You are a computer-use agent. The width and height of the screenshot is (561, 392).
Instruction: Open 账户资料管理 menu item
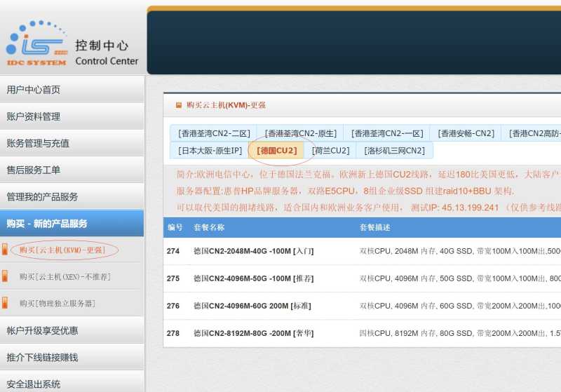point(72,116)
